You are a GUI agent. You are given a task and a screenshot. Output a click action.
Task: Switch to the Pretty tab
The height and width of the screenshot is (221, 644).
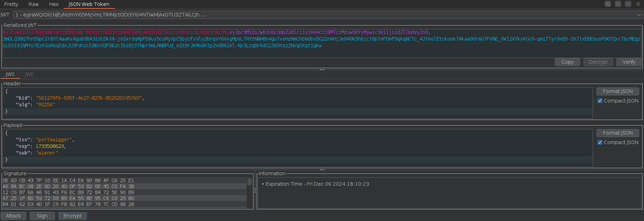coord(11,4)
